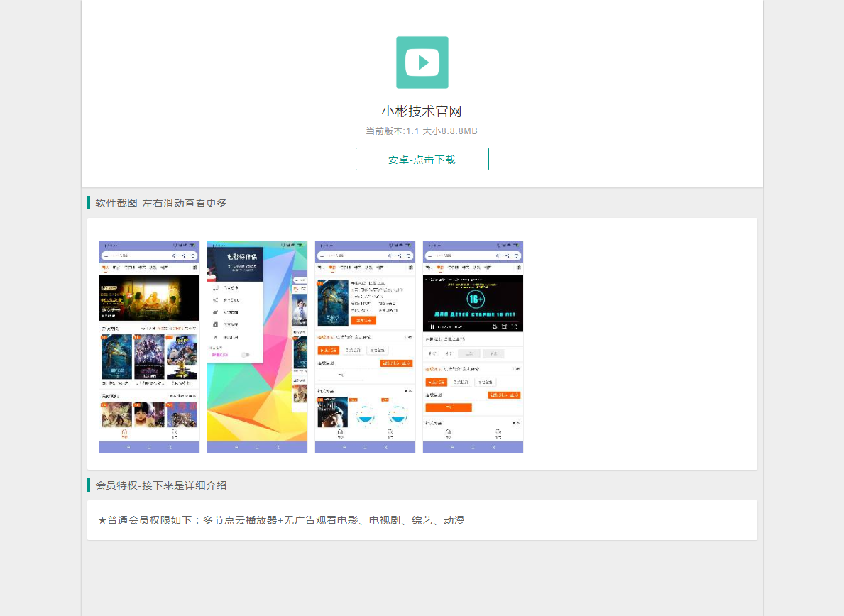844x616 pixels.
Task: Click the orange play button in the movie detail screenshot
Action: tap(363, 321)
